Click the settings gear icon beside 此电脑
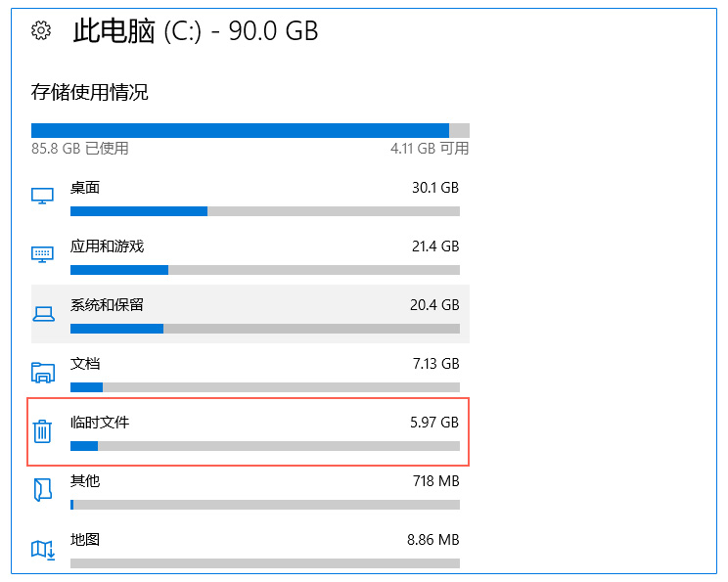The width and height of the screenshot is (728, 582). coord(41,30)
